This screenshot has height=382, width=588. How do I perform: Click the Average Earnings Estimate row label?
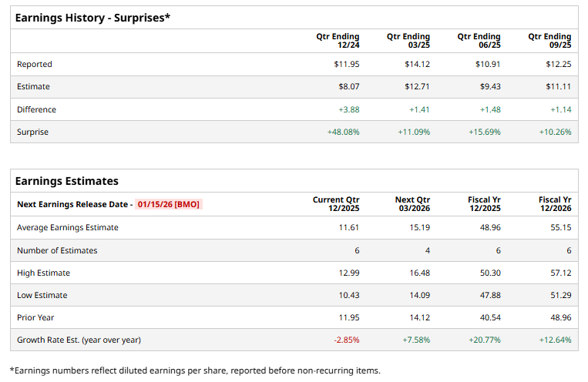(68, 228)
